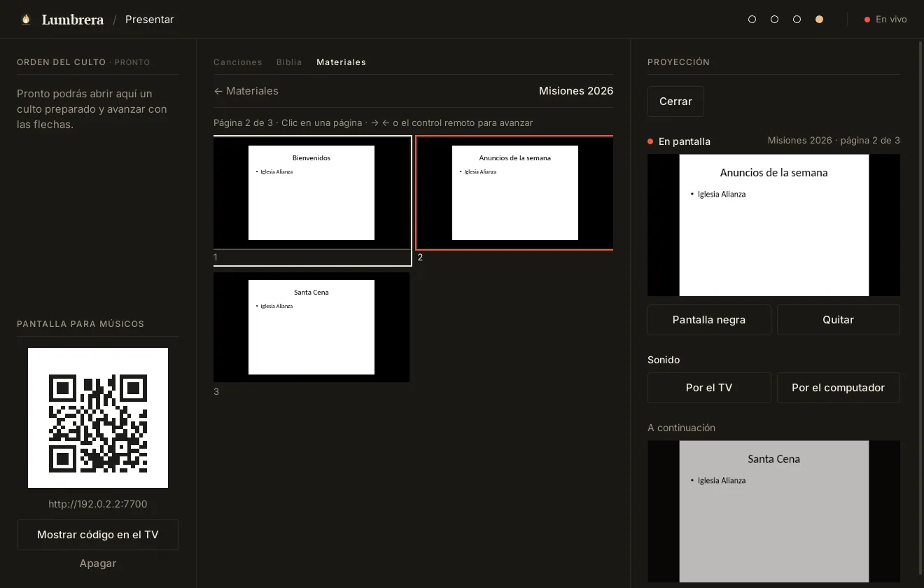Select the Materiales tab

(341, 62)
